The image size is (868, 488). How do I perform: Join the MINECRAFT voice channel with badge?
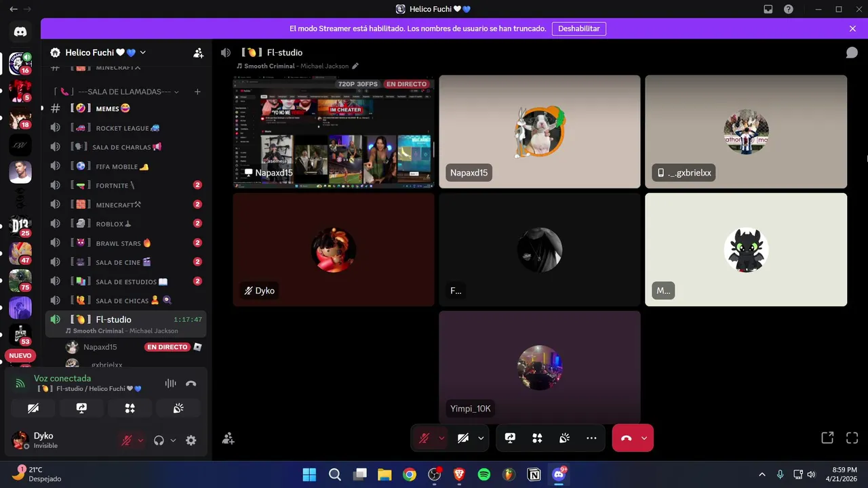[x=125, y=204]
